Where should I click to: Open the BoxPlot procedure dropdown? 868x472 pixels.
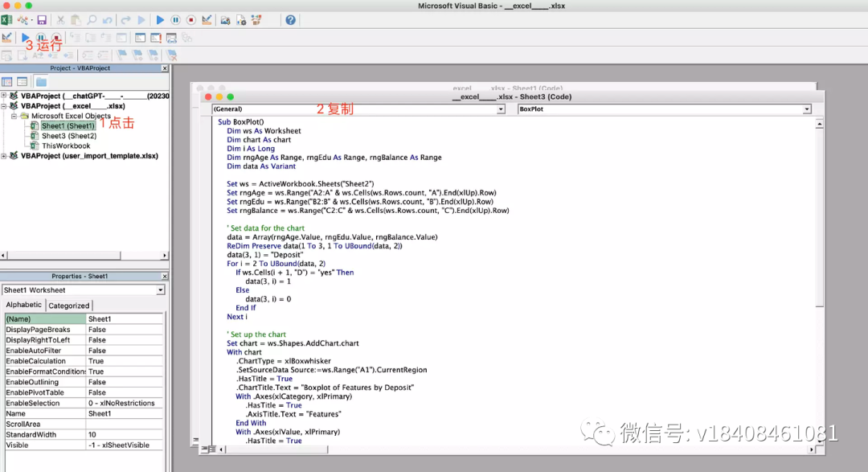[x=808, y=108]
